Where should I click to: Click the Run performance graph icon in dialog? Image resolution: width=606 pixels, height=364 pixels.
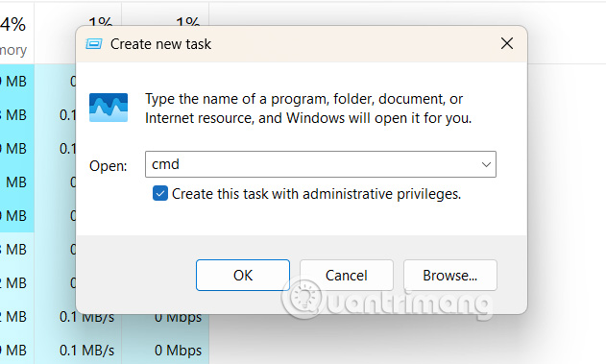[109, 108]
